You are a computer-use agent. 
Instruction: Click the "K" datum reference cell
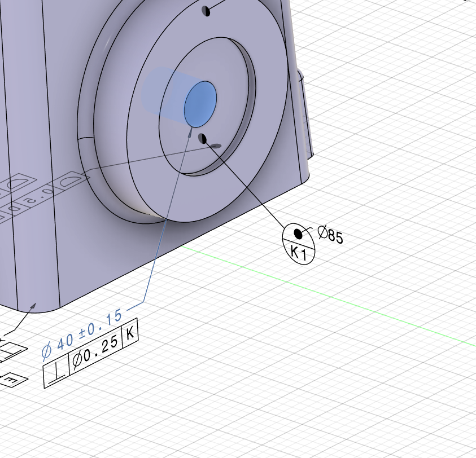pos(130,333)
